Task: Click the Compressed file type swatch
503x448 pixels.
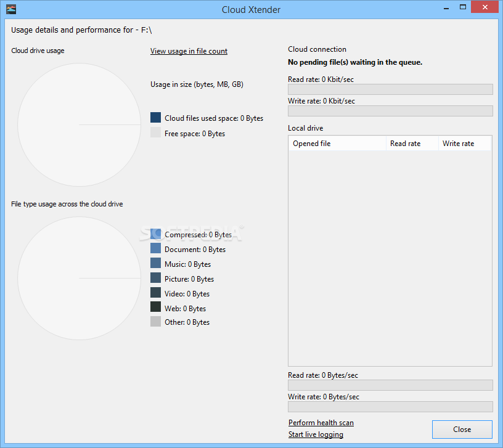Action: click(x=155, y=234)
